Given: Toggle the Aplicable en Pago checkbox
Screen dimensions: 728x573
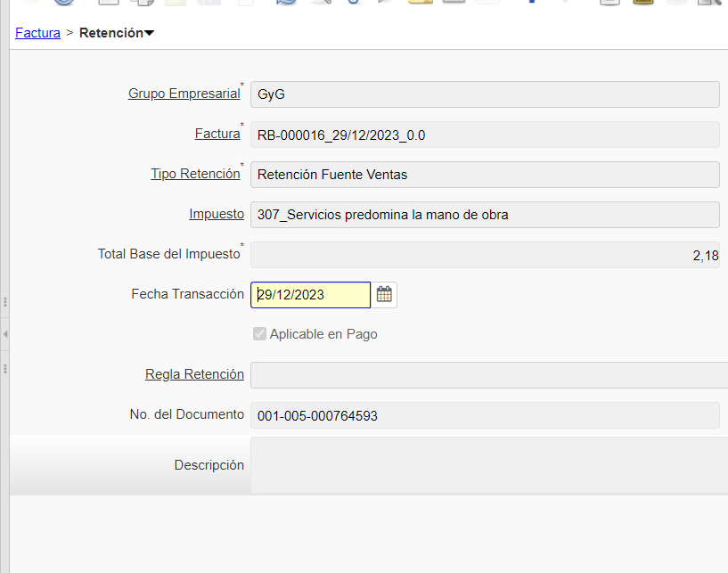Looking at the screenshot, I should (259, 334).
